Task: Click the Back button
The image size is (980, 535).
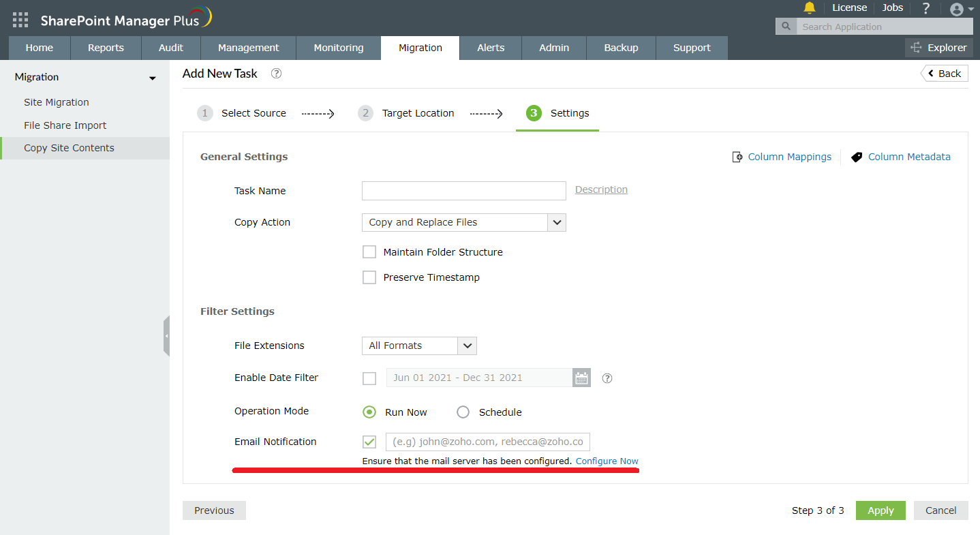Action: coord(945,74)
